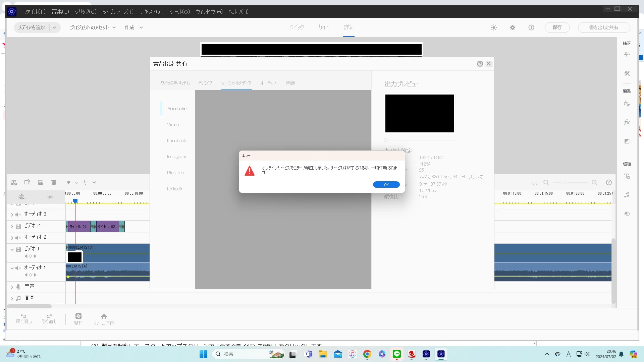The width and height of the screenshot is (644, 362).
Task: Click the 保存 button
Action: pyautogui.click(x=557, y=27)
